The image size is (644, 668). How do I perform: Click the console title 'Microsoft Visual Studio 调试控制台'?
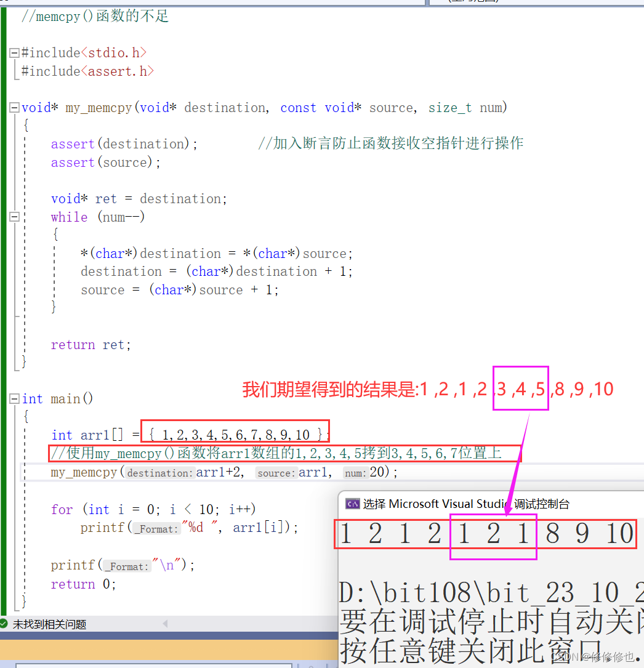[x=479, y=504]
